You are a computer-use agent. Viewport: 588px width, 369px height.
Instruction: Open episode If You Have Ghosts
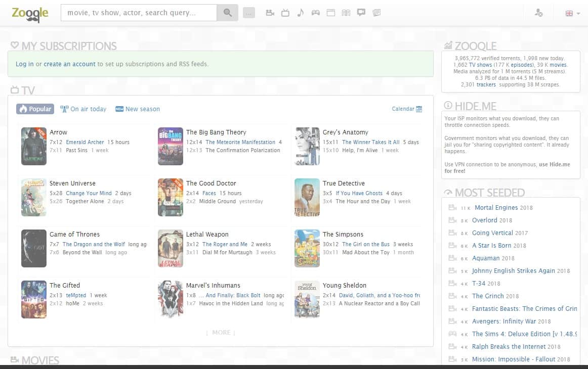coord(359,193)
